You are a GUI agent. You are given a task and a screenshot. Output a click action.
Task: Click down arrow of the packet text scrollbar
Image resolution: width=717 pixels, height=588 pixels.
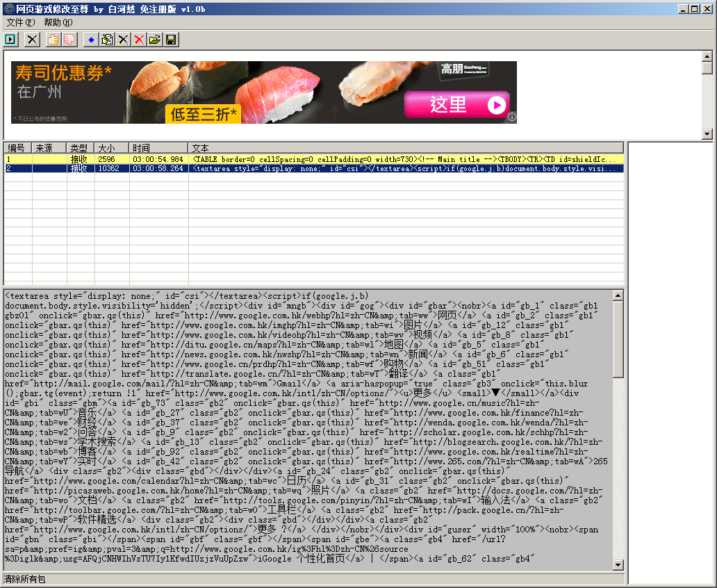[x=618, y=564]
